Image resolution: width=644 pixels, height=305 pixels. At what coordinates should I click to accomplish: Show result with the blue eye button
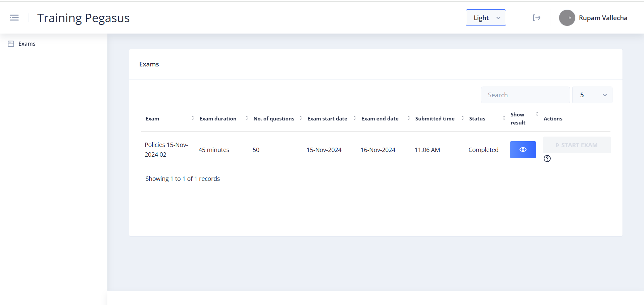(x=523, y=150)
